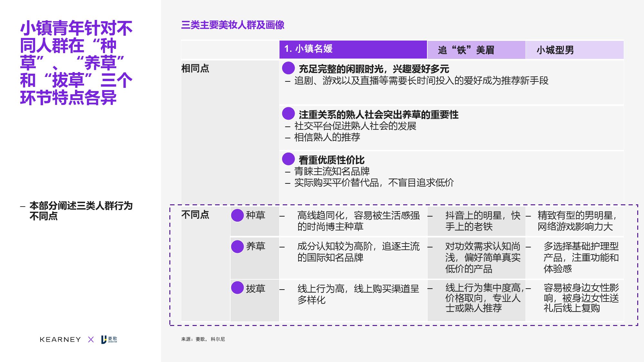Image resolution: width=644 pixels, height=362 pixels.
Task: Click the purple X between logos
Action: tap(91, 339)
